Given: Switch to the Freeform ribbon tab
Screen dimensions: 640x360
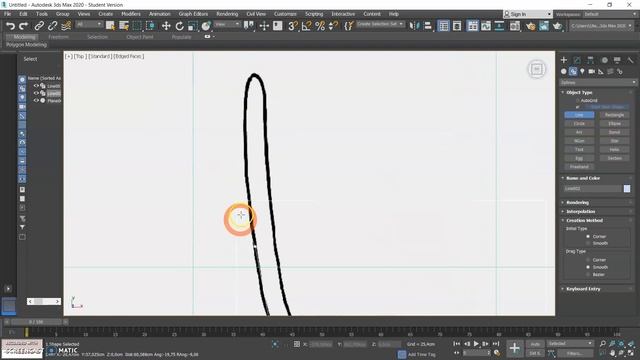Looking at the screenshot, I should click(58, 37).
